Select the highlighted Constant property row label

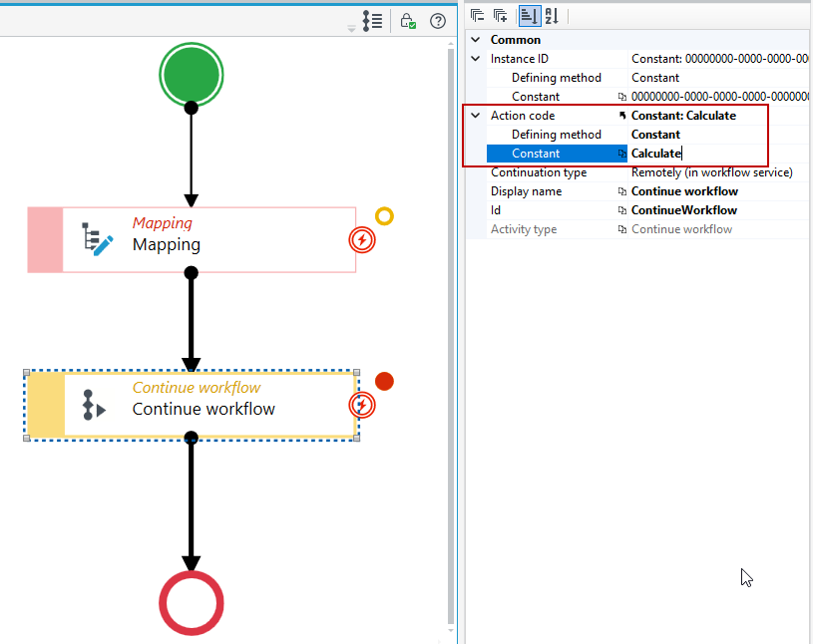coord(536,154)
